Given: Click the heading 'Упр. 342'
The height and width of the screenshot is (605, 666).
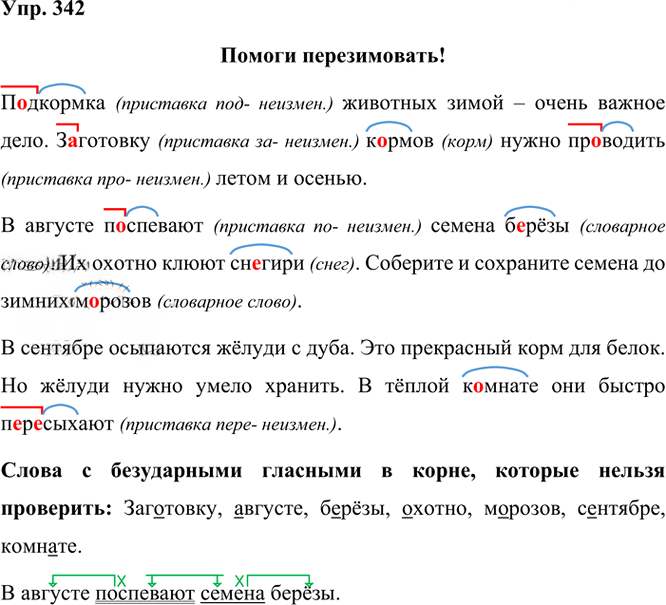Looking at the screenshot, I should [x=43, y=8].
